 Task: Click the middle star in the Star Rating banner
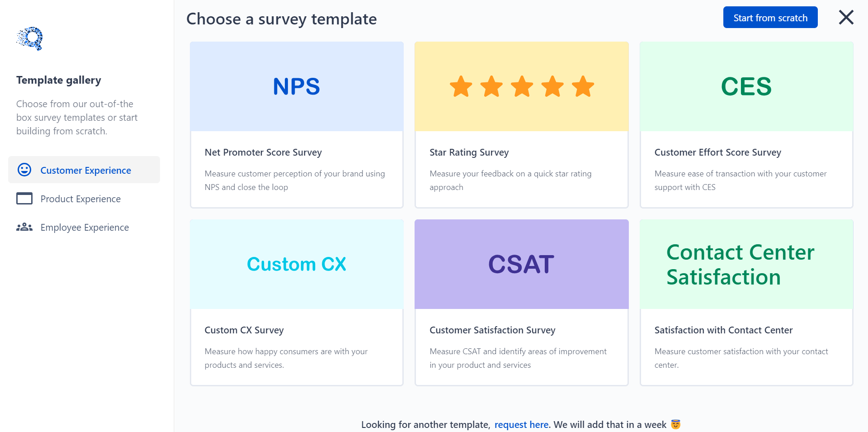[x=522, y=86]
